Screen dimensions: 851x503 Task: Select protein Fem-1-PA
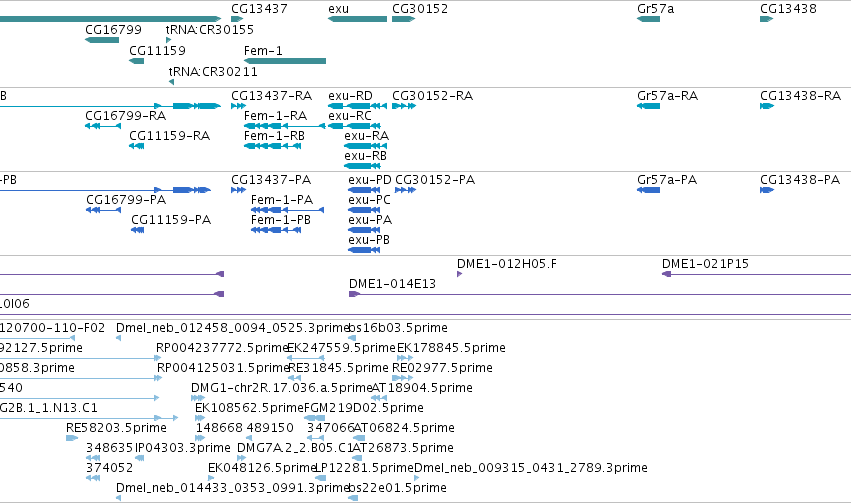pos(282,200)
